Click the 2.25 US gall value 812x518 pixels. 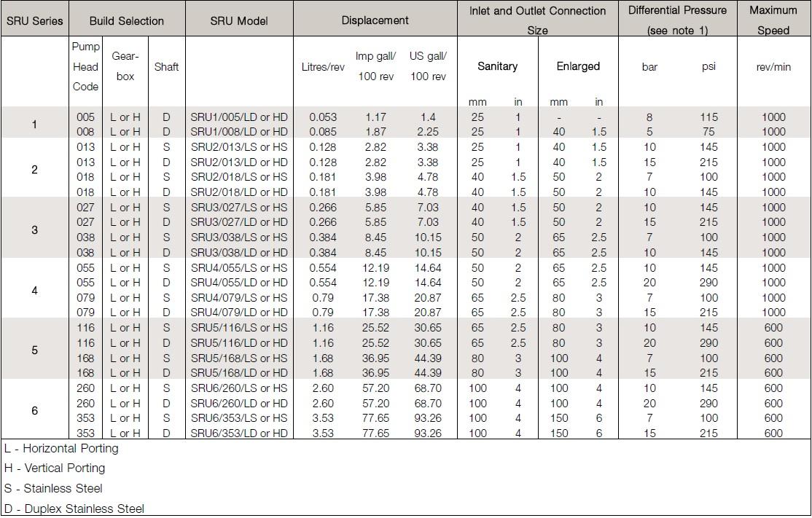tap(428, 131)
